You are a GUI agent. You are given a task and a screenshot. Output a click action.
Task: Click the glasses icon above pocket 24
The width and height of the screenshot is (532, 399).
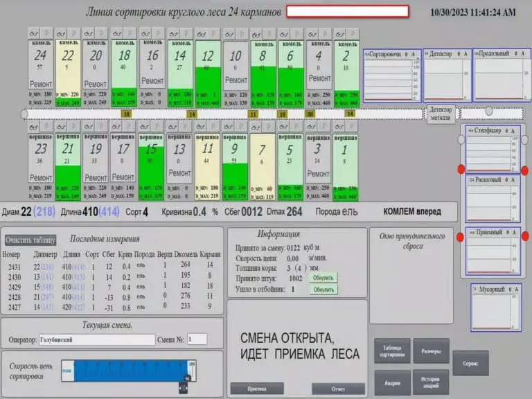point(34,33)
